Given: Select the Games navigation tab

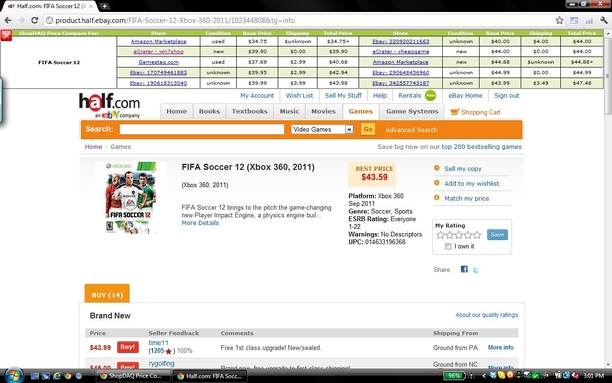Looking at the screenshot, I should click(x=361, y=111).
